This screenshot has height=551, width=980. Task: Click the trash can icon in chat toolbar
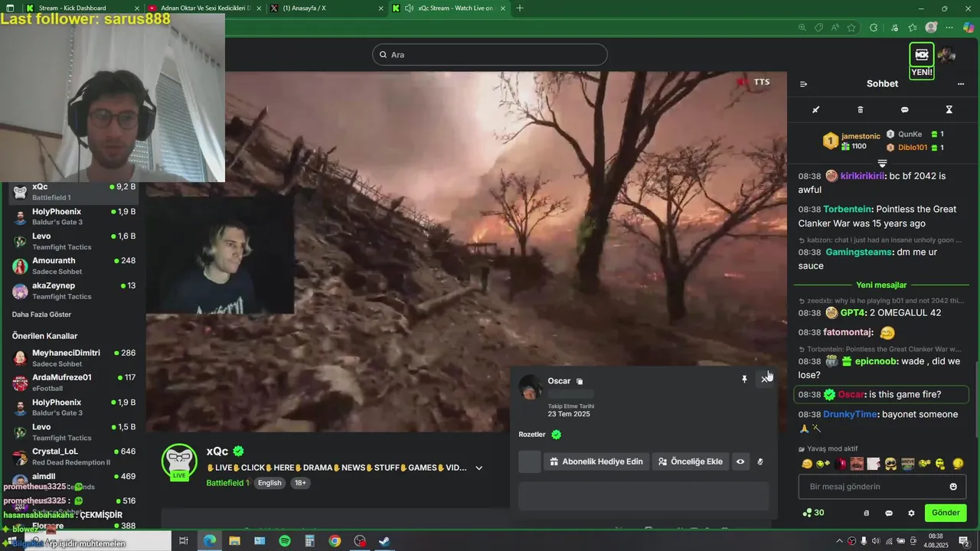pyautogui.click(x=860, y=109)
